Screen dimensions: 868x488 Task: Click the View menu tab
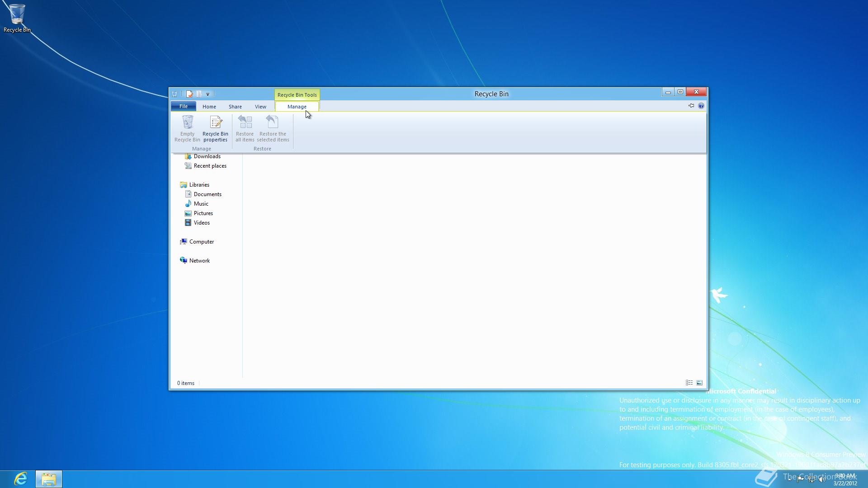pos(260,106)
